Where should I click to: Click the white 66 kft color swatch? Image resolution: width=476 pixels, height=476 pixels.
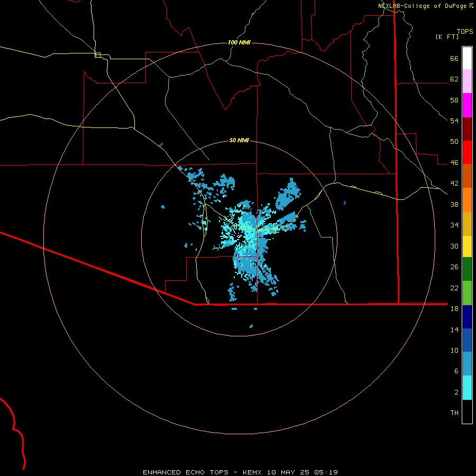(467, 58)
